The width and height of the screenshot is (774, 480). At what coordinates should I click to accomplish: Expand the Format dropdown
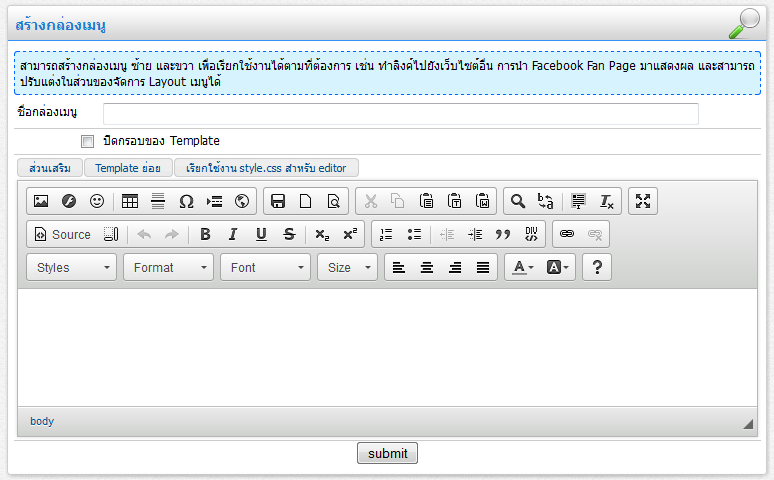[x=168, y=267]
